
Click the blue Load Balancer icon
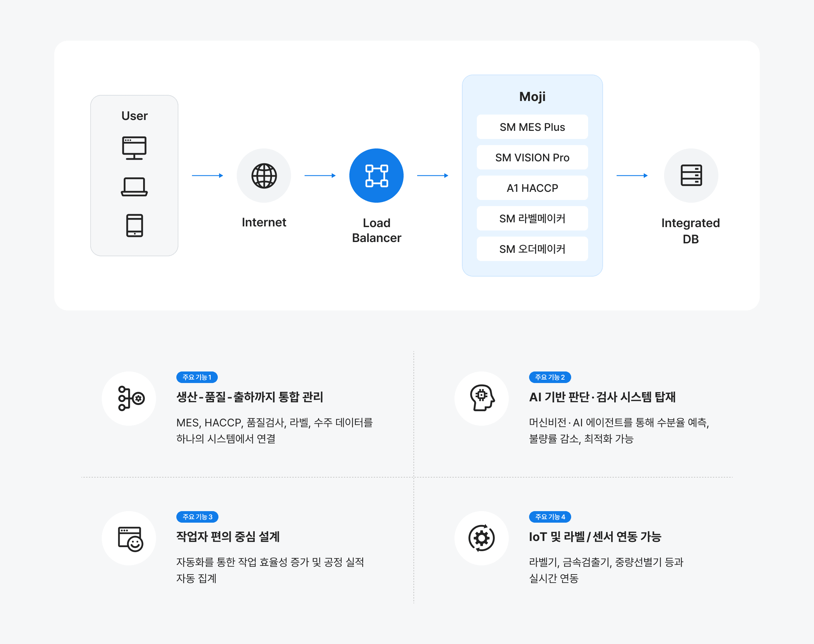pos(376,176)
